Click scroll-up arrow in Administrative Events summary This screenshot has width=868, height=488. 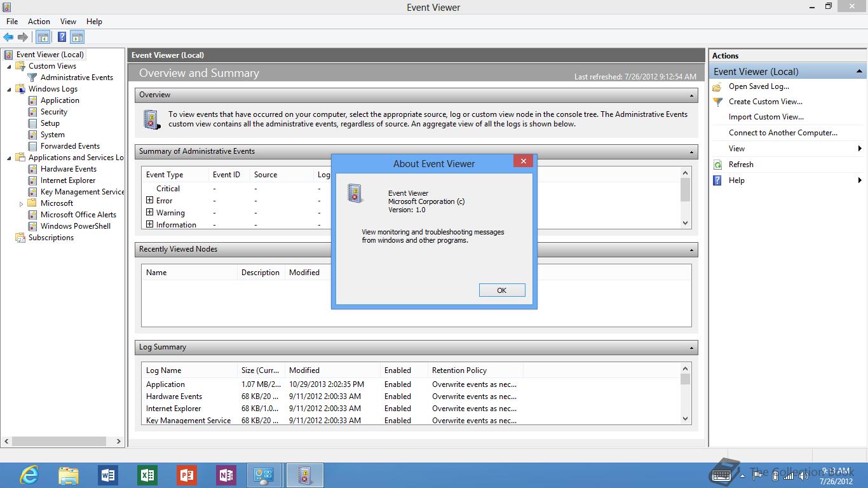point(685,173)
